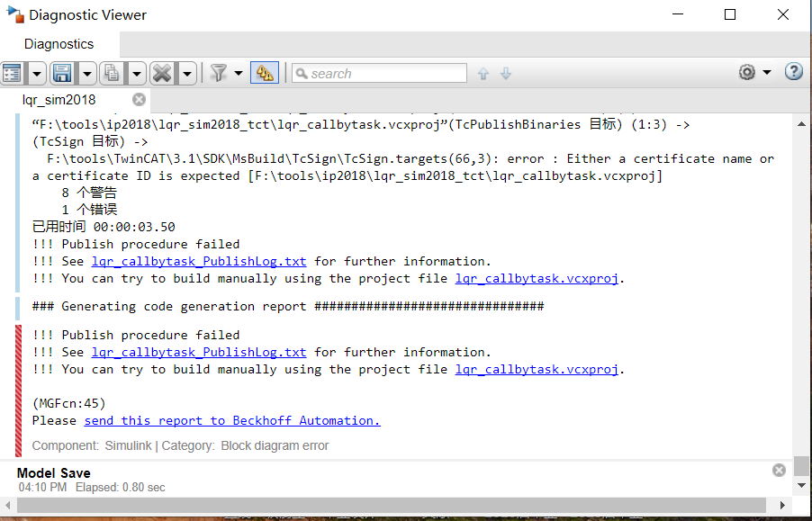Select the lqr_sim2018 tab
Viewport: 812px width, 521px height.
(x=59, y=99)
